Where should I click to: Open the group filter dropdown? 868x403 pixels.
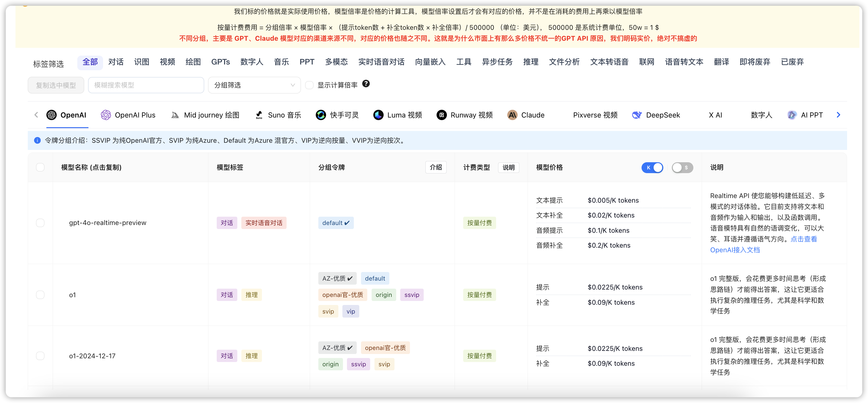point(254,85)
